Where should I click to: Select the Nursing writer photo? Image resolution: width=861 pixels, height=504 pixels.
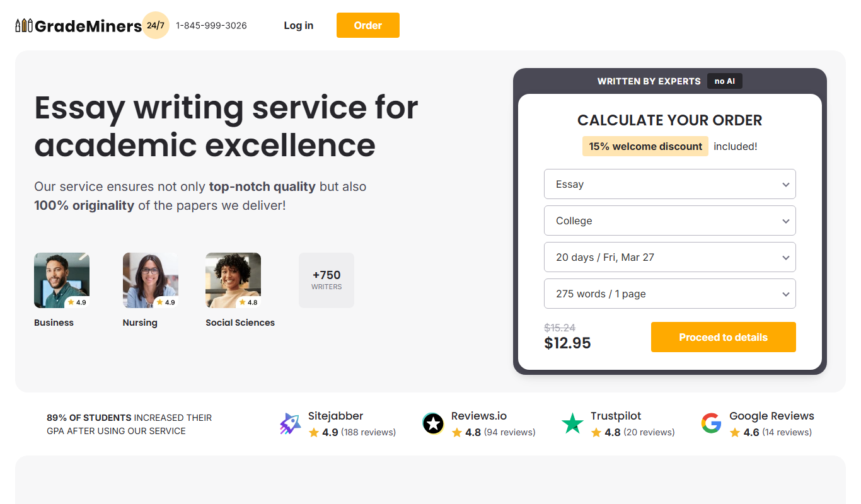[151, 280]
